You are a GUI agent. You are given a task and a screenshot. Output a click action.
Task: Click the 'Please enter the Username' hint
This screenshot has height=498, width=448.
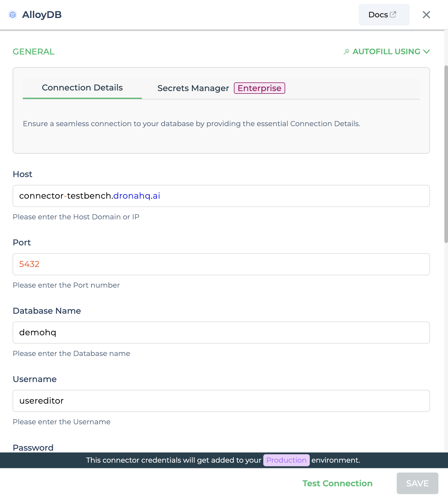61,422
